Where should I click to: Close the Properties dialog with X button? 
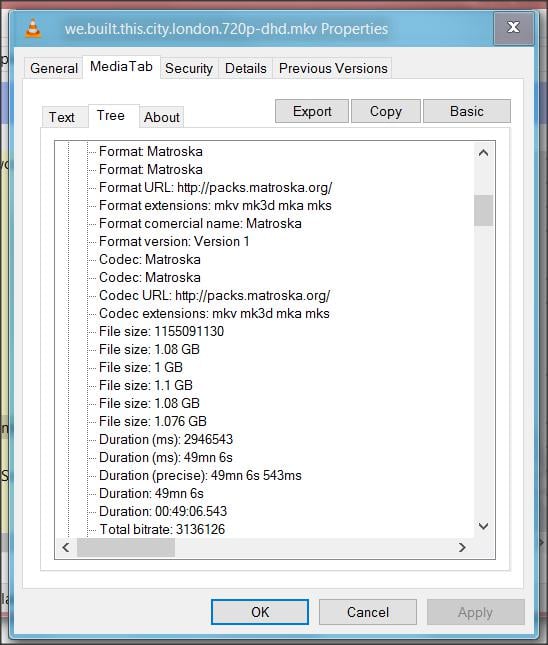513,28
